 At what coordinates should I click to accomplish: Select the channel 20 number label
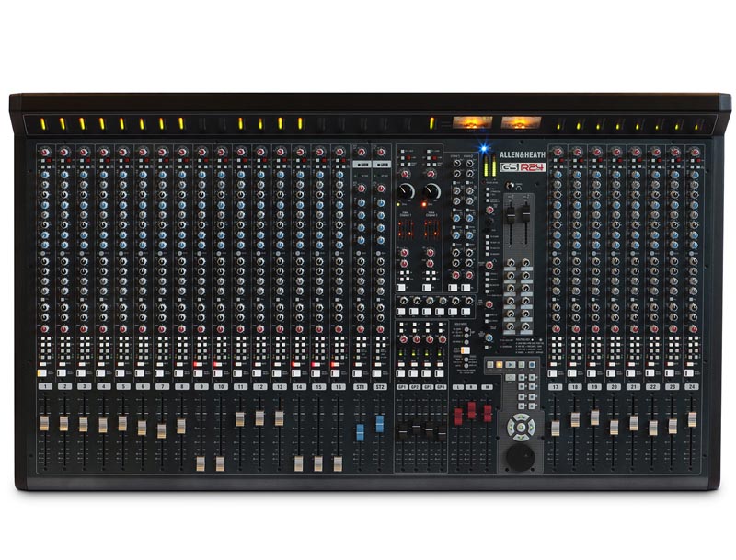[614, 387]
